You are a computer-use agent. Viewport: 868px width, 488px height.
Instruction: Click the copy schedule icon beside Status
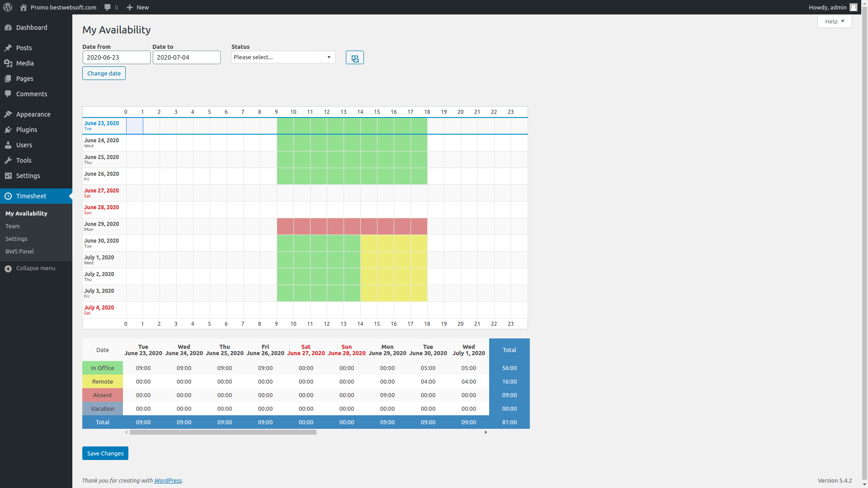(x=354, y=57)
